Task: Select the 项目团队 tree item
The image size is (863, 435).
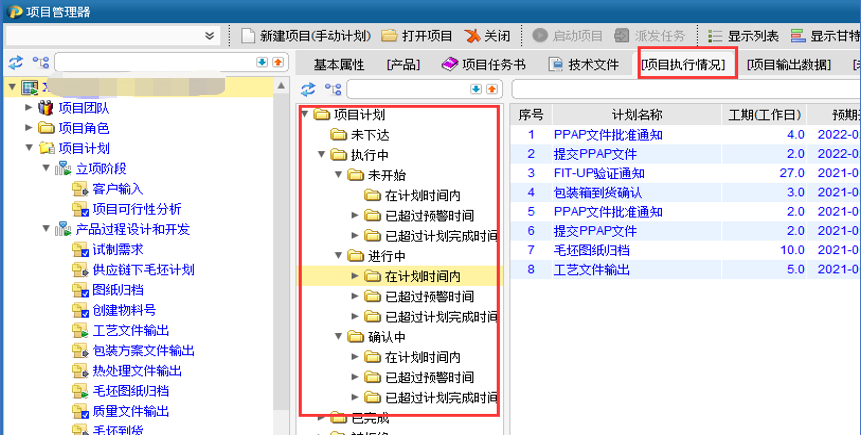Action: coord(84,108)
